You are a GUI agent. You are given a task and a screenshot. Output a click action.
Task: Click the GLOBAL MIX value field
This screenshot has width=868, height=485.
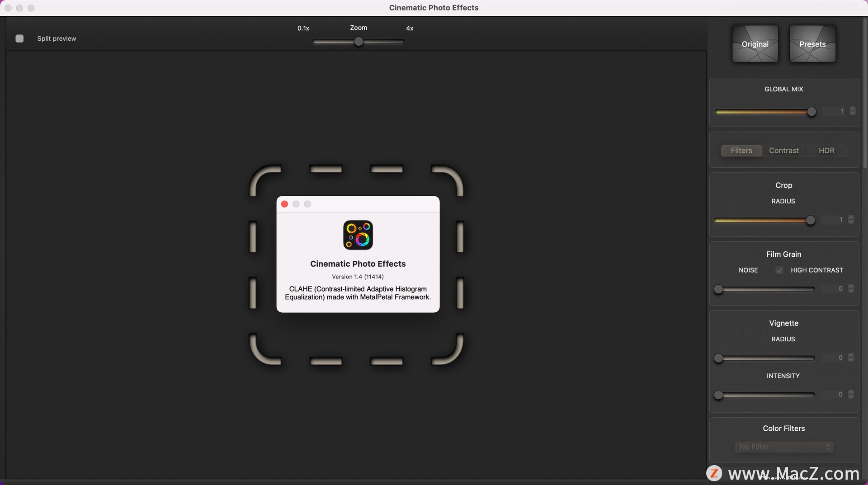click(x=834, y=111)
